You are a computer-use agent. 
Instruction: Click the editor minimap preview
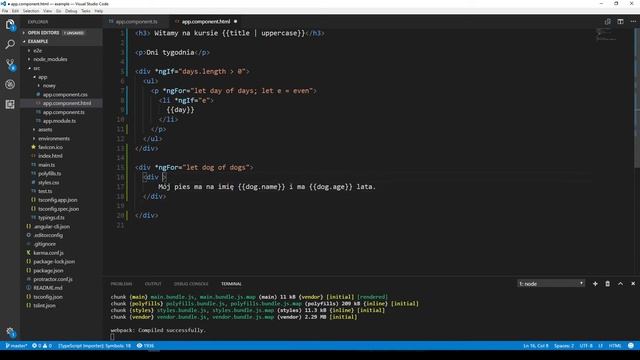point(606,34)
